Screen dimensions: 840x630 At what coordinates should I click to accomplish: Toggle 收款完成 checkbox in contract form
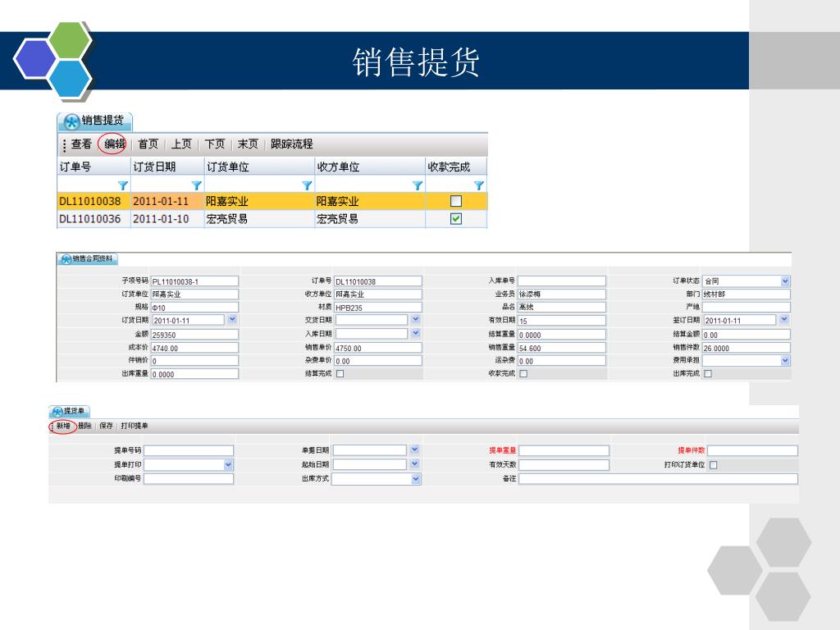click(524, 374)
